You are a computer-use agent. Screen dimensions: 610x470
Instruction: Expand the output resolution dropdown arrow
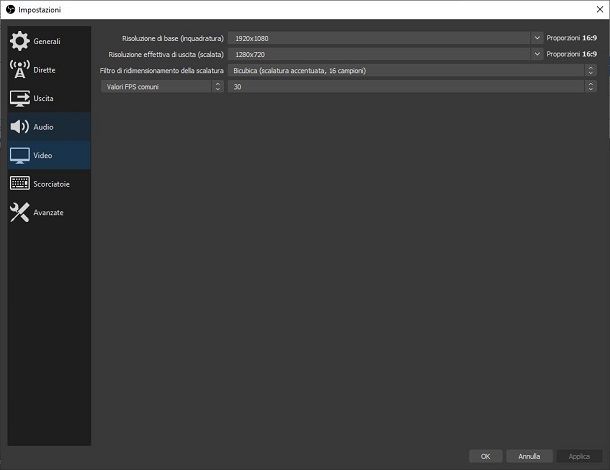(x=537, y=54)
